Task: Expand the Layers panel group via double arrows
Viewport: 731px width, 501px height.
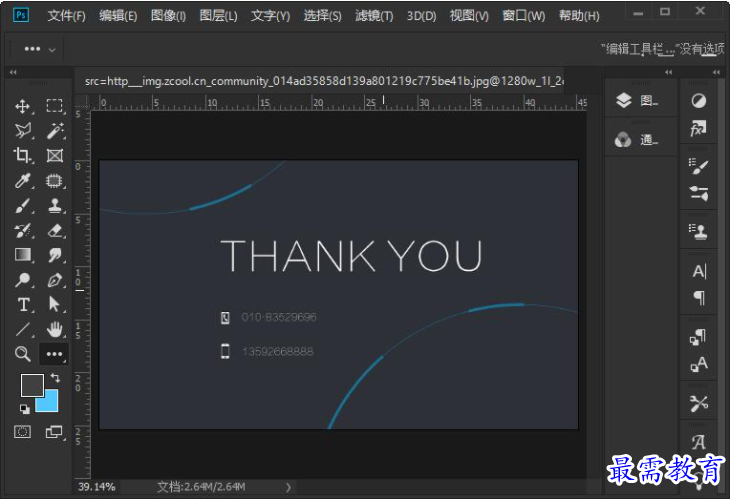Action: (x=669, y=72)
